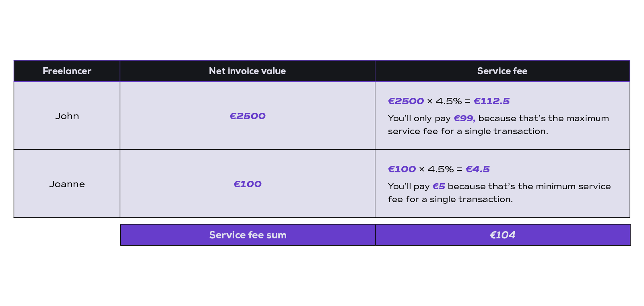Viewport: 644px width, 306px height.
Task: Select the John freelancer cell
Action: (x=67, y=116)
